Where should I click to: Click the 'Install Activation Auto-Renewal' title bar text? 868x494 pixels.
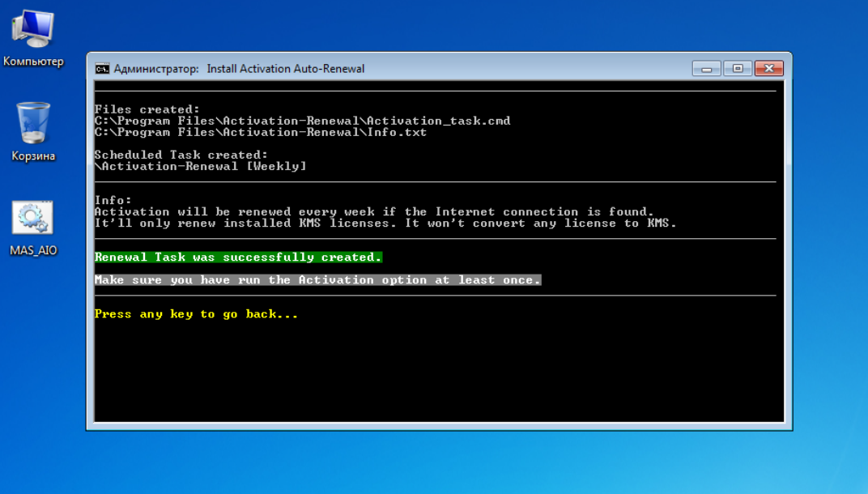coord(285,69)
